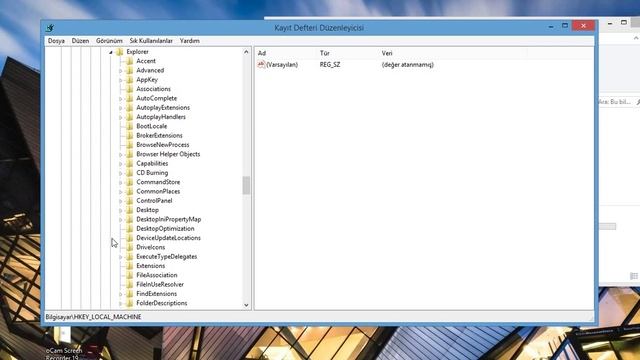Click the Associations folder icon
The width and height of the screenshot is (640, 360).
coord(129,89)
